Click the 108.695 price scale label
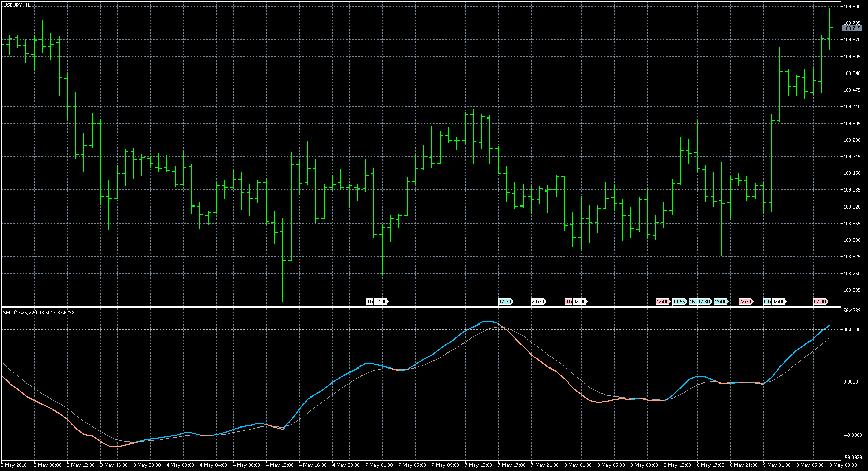 click(852, 290)
